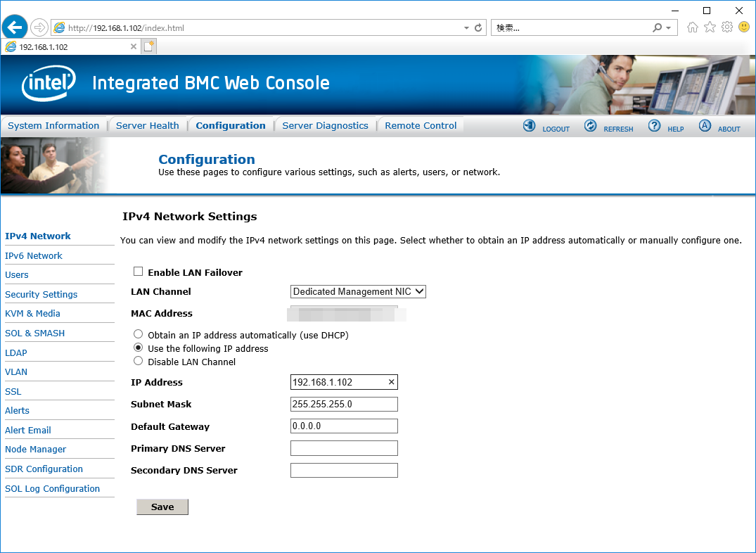Open IPv4 Network in the sidebar
The height and width of the screenshot is (553, 756).
tap(37, 236)
